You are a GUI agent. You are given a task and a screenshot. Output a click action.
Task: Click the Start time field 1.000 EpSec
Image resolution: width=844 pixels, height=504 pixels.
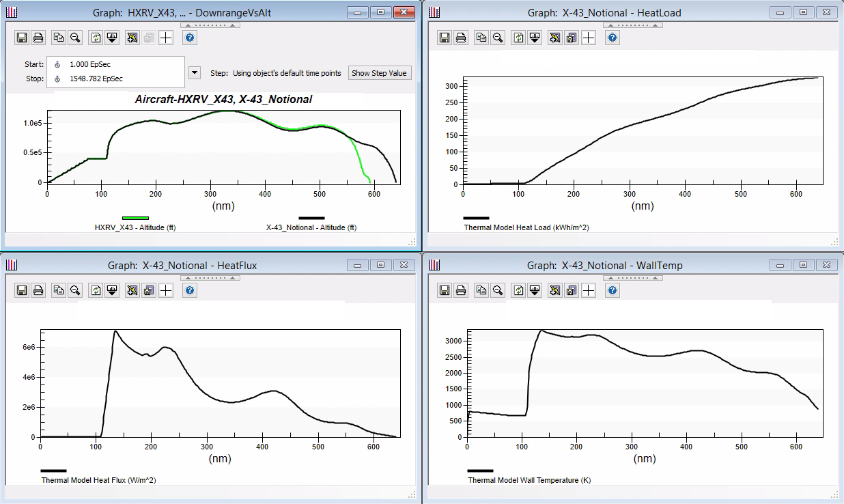pos(90,64)
